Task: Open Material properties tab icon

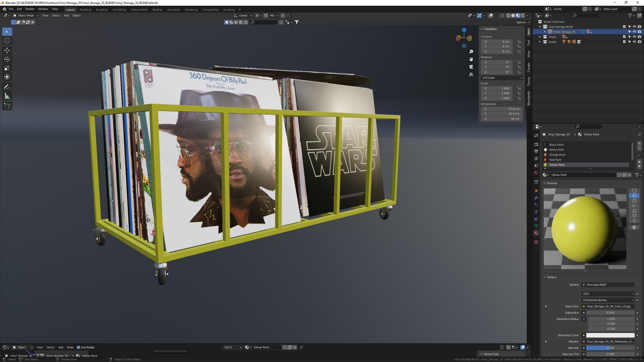Action: [x=536, y=233]
